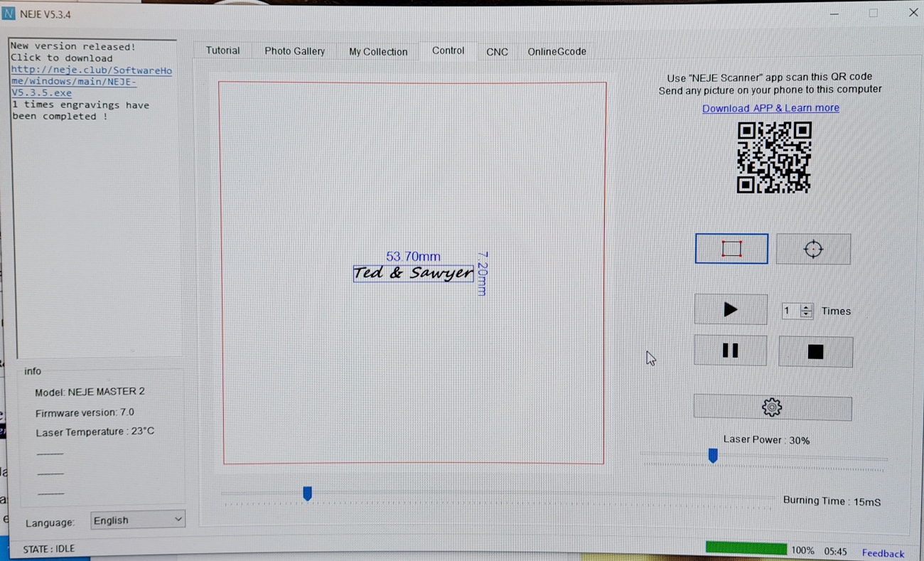Viewport: 924px width, 561px height.
Task: Switch to the Tutorial tab
Action: pyautogui.click(x=222, y=50)
